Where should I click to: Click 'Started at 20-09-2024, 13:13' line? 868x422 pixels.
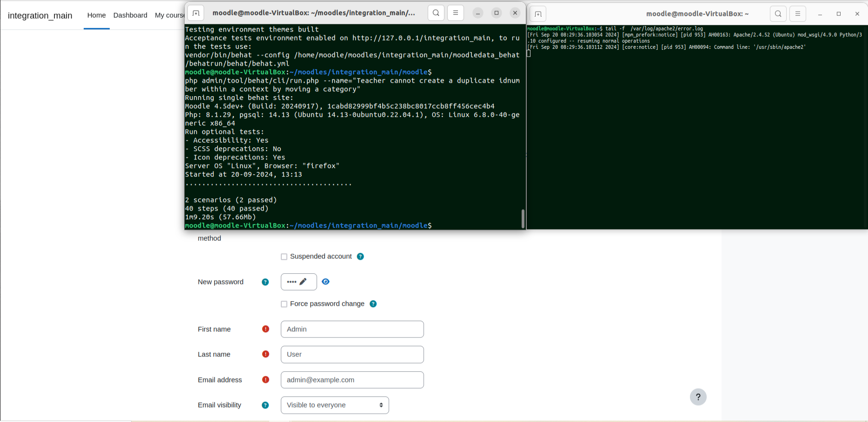click(244, 174)
